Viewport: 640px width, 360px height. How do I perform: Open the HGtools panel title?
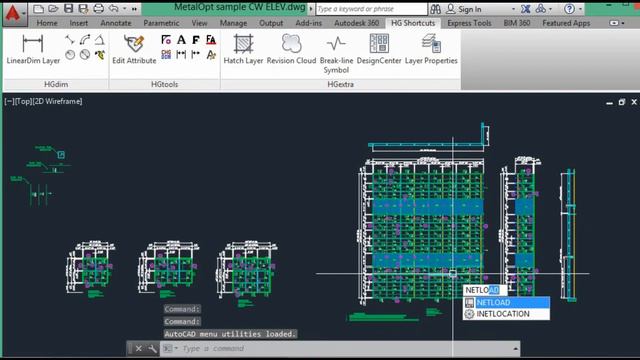coord(164,84)
